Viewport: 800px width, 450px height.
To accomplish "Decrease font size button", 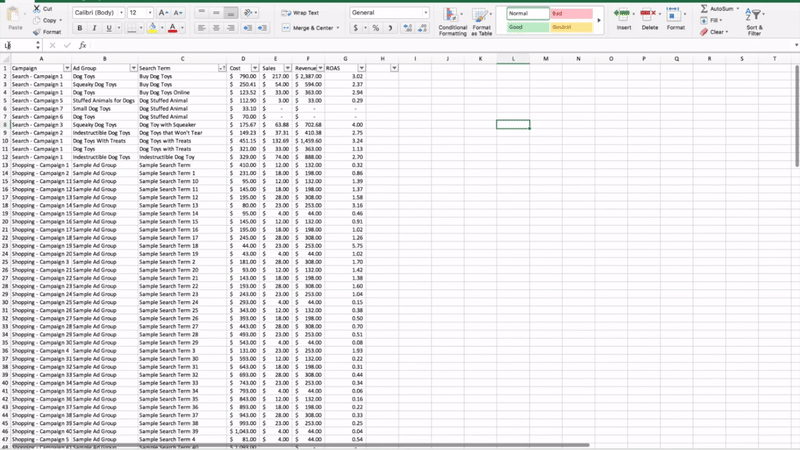I will (178, 13).
